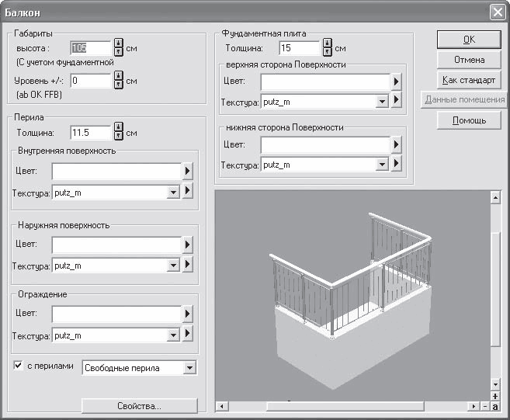The height and width of the screenshot is (420, 510).
Task: Open texture browser arrow for outer surface
Action: [187, 264]
